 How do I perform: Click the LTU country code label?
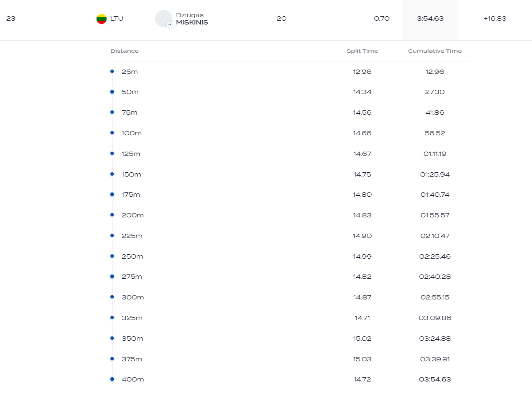pyautogui.click(x=117, y=19)
